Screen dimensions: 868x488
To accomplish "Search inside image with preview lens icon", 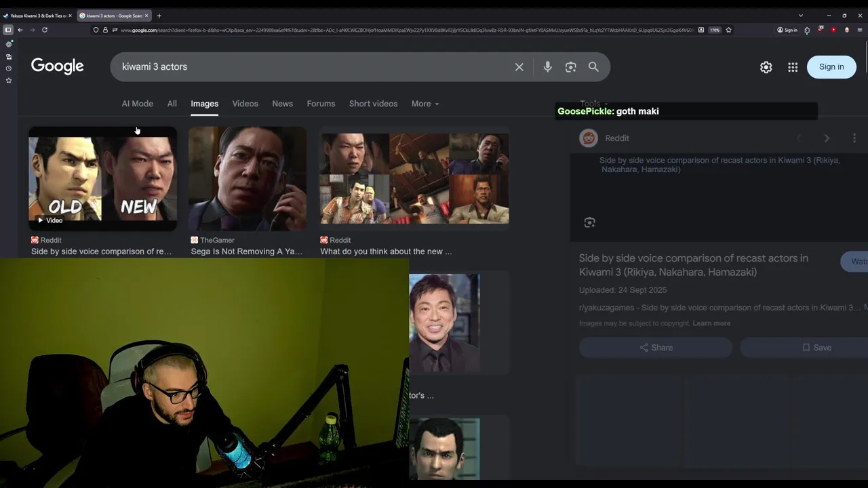I will (589, 222).
